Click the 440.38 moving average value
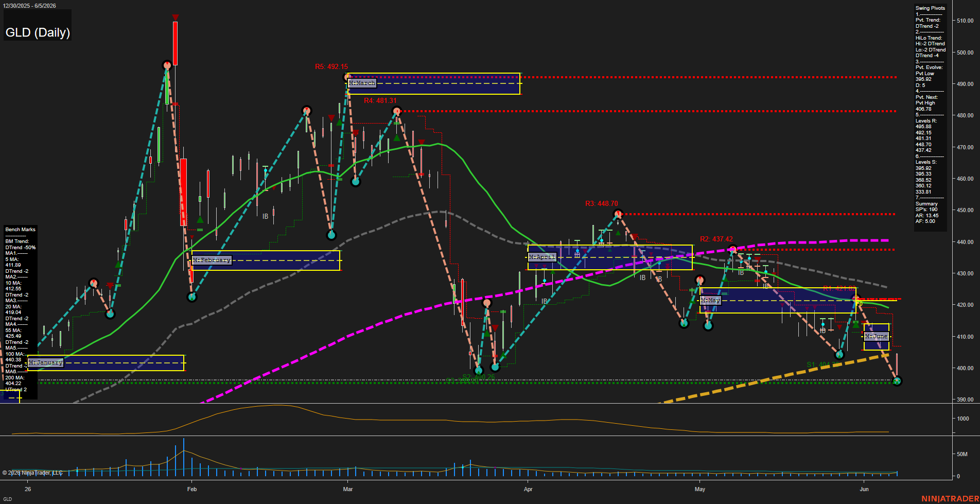The image size is (980, 504). (13, 360)
